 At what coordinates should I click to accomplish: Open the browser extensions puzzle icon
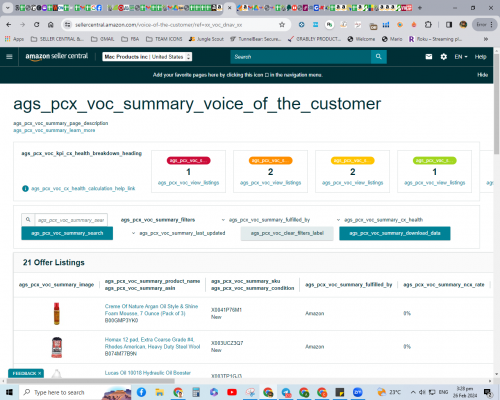point(428,25)
